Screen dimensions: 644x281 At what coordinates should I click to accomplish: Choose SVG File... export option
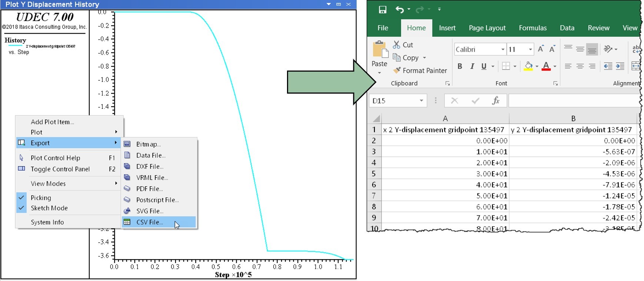click(159, 211)
